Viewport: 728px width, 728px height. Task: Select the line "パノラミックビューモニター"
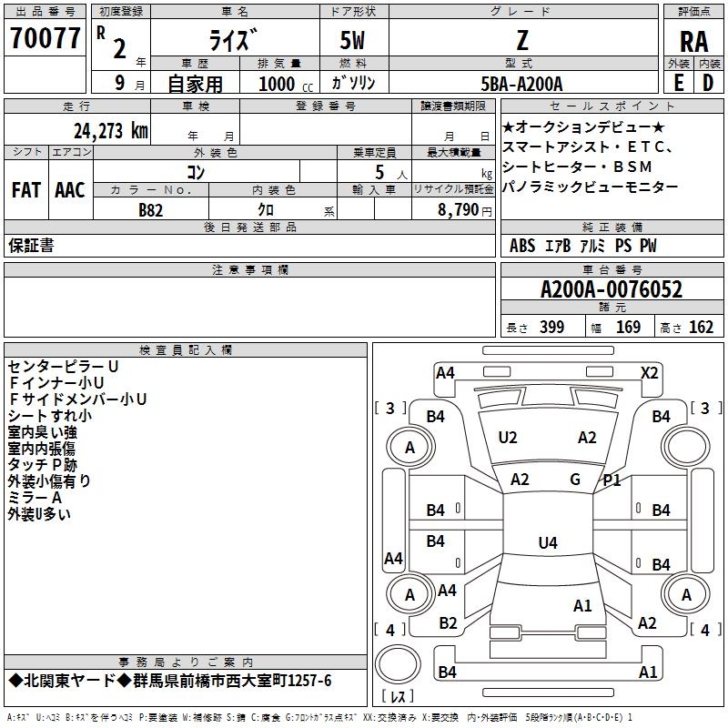(591, 187)
